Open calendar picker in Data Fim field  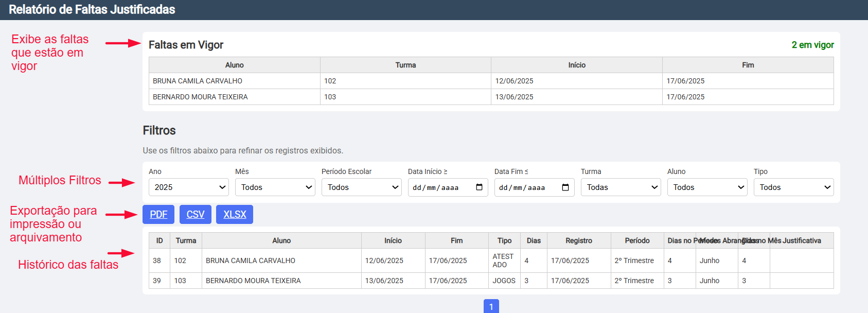(x=565, y=187)
